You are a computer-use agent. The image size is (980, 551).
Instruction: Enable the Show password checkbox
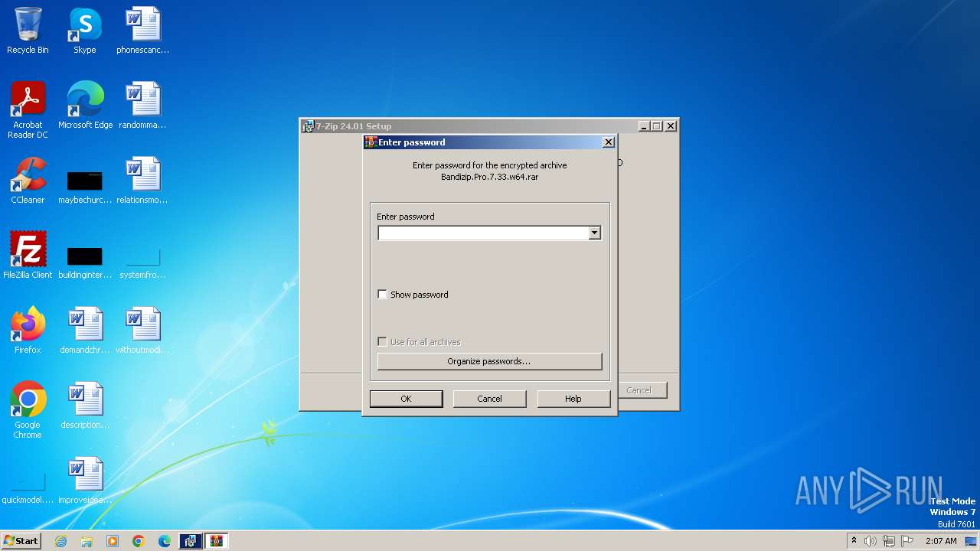coord(382,295)
